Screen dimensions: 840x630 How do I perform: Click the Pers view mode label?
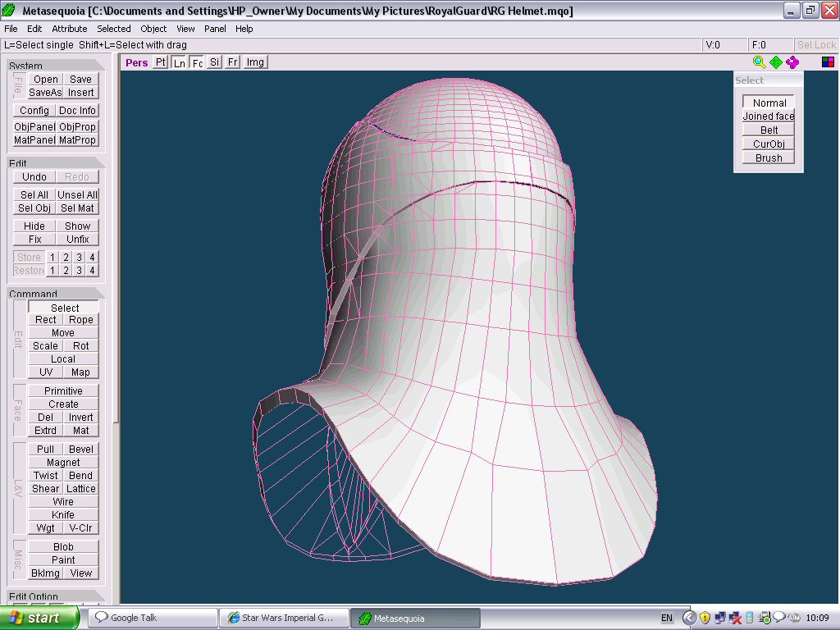[137, 62]
